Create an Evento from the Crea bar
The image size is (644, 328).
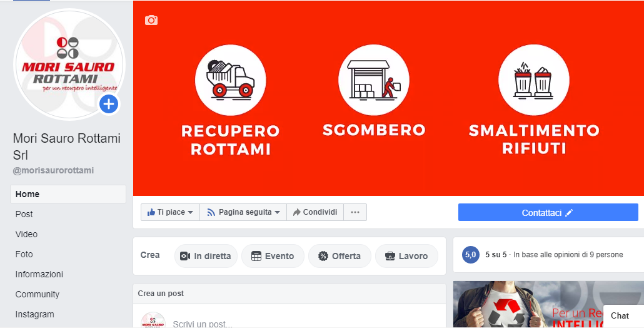[273, 256]
